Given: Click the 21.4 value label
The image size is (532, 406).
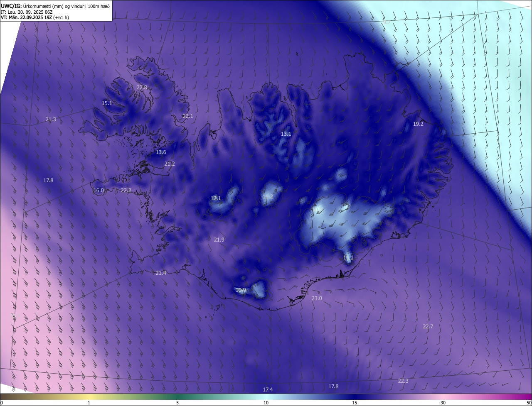Looking at the screenshot, I should [161, 273].
